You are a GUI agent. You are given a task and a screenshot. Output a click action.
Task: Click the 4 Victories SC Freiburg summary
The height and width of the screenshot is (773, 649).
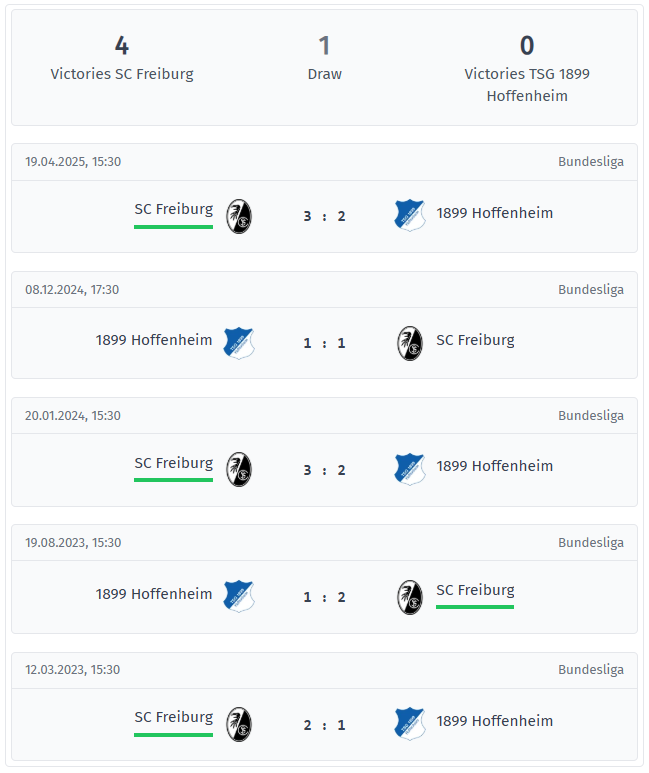click(x=122, y=58)
